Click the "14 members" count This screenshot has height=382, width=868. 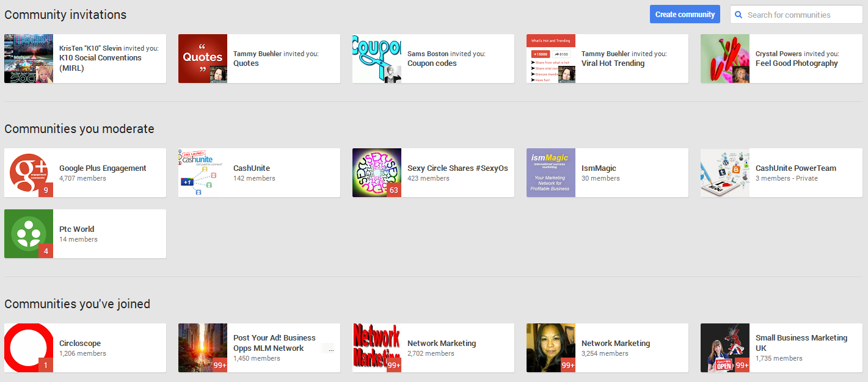tap(78, 239)
